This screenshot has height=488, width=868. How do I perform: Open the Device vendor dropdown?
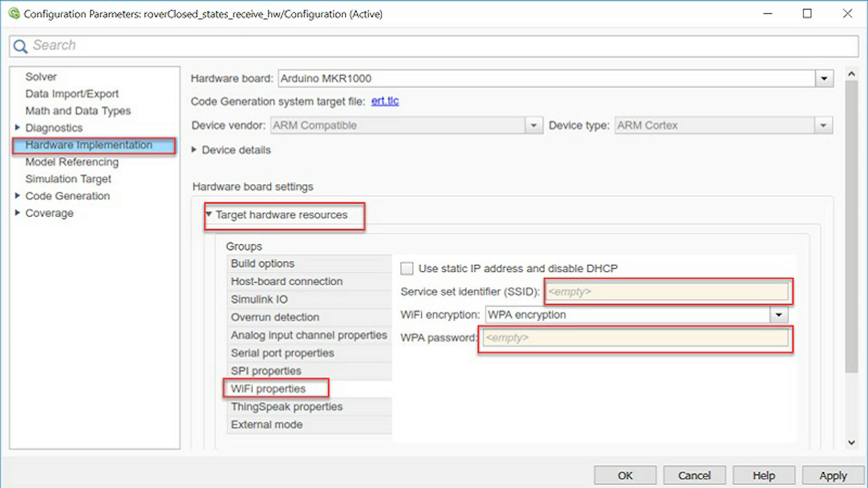coord(533,125)
